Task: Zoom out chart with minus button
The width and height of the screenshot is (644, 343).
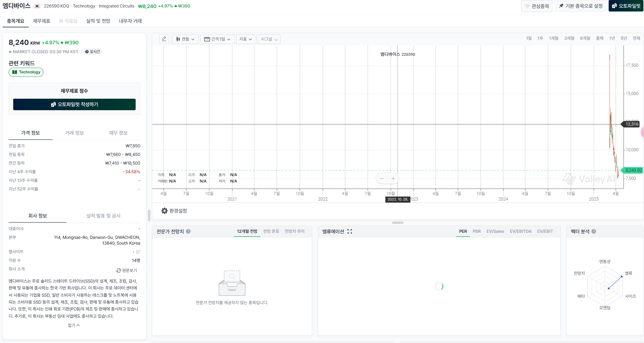Action: click(x=382, y=178)
